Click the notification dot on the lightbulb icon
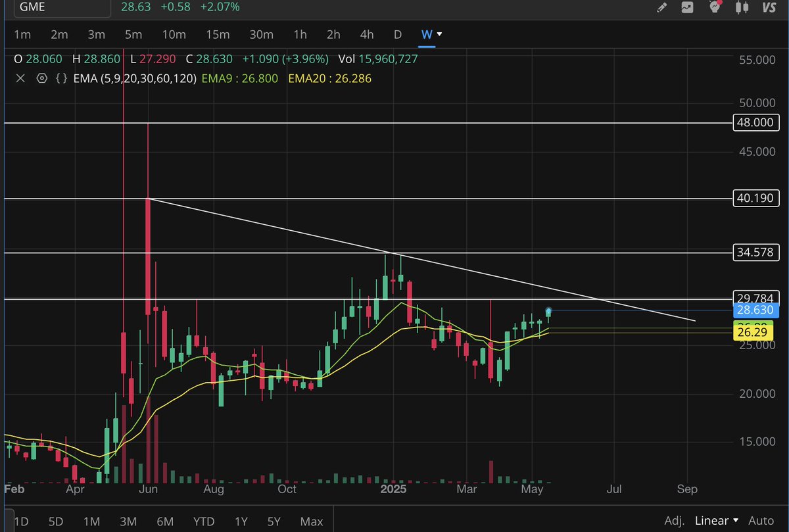 719,3
